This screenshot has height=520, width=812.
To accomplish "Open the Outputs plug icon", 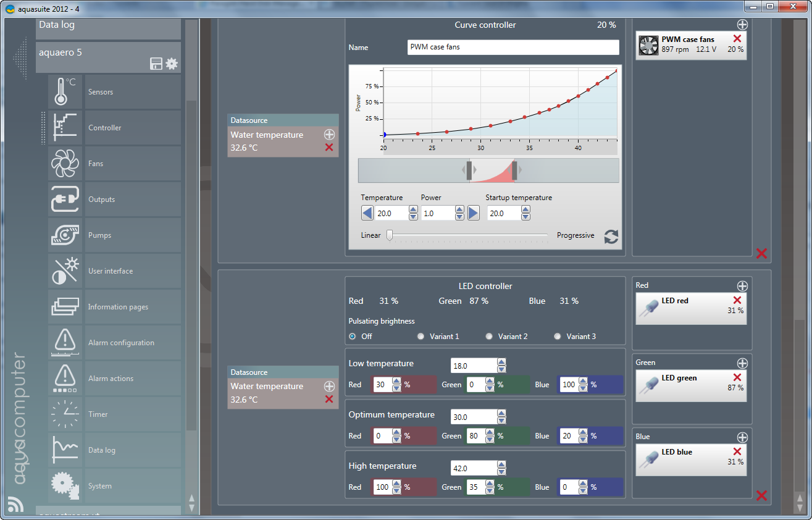I will point(65,199).
